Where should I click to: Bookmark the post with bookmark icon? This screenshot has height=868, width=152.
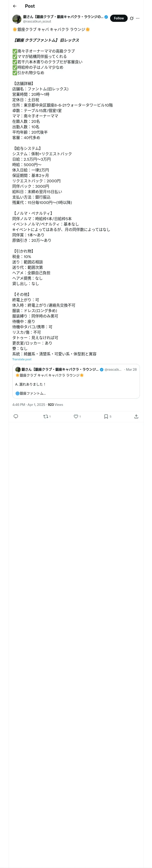pos(106,416)
